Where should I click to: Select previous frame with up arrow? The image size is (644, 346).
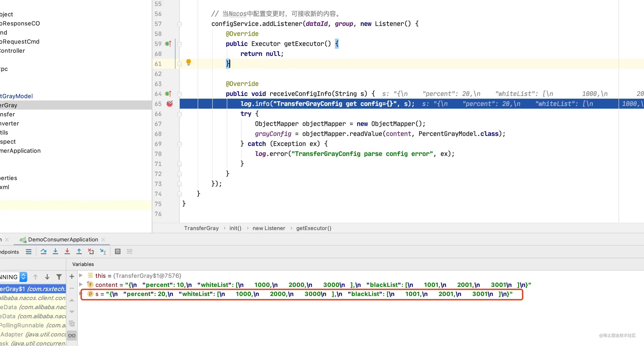pyautogui.click(x=35, y=277)
